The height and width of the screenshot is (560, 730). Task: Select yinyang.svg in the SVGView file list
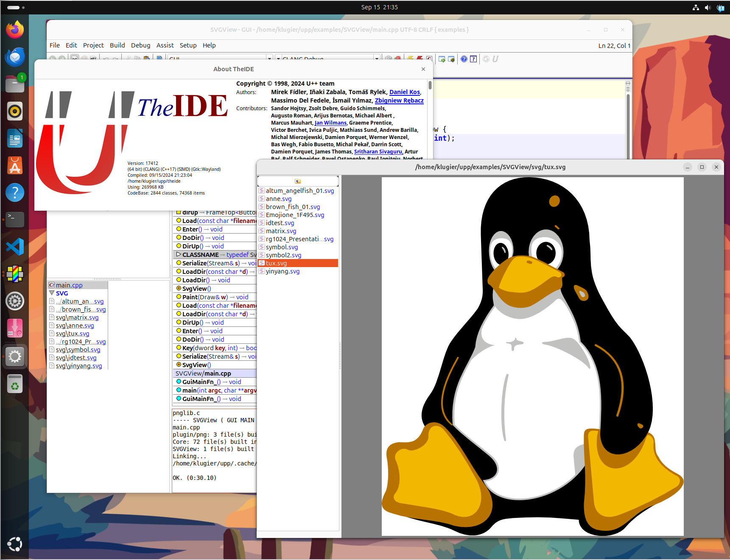click(x=282, y=271)
